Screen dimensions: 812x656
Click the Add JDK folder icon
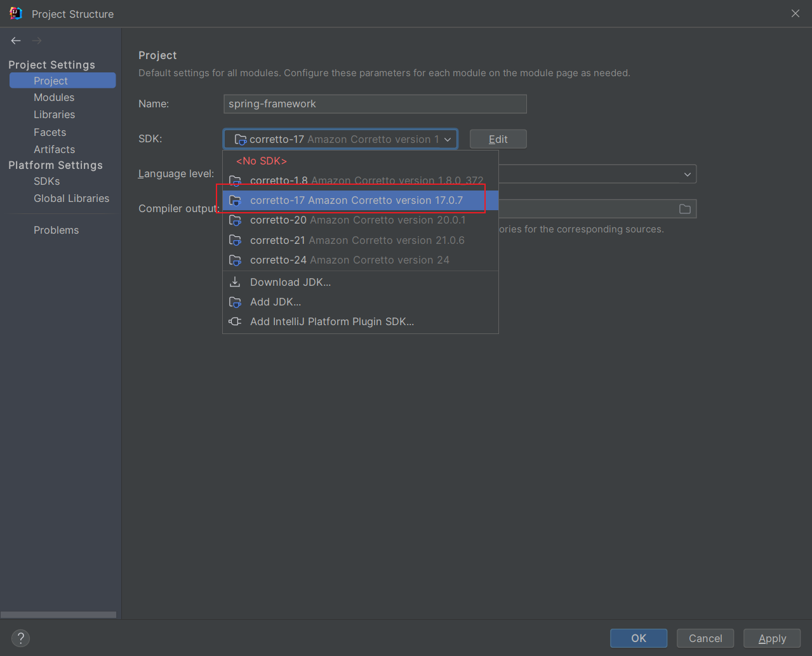pyautogui.click(x=235, y=302)
